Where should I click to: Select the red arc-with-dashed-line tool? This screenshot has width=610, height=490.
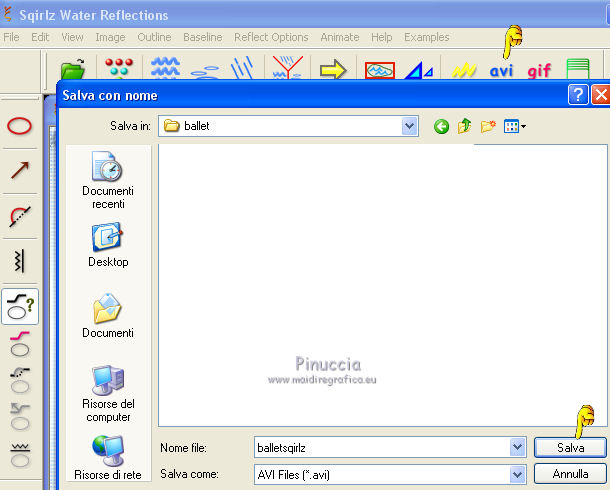click(x=19, y=216)
